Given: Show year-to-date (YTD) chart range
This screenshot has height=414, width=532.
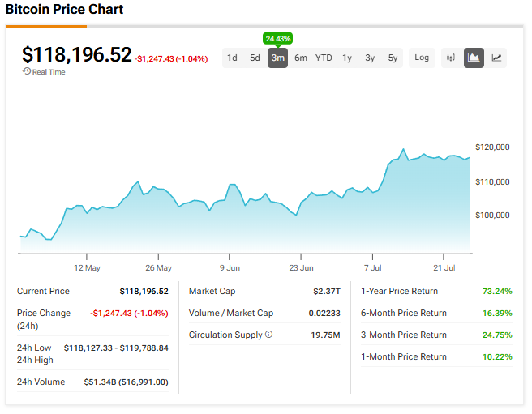Looking at the screenshot, I should tap(324, 58).
